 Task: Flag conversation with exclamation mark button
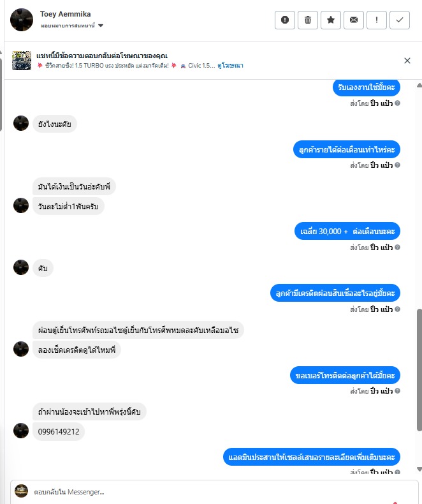376,20
